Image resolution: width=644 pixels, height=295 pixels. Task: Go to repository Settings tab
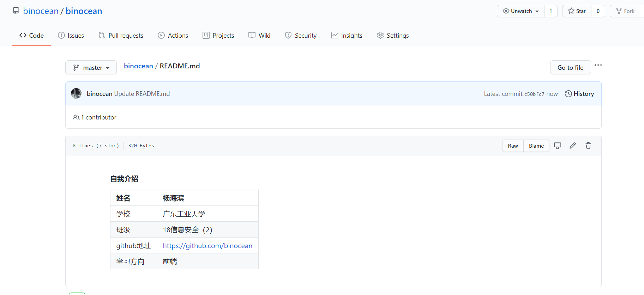click(x=393, y=36)
